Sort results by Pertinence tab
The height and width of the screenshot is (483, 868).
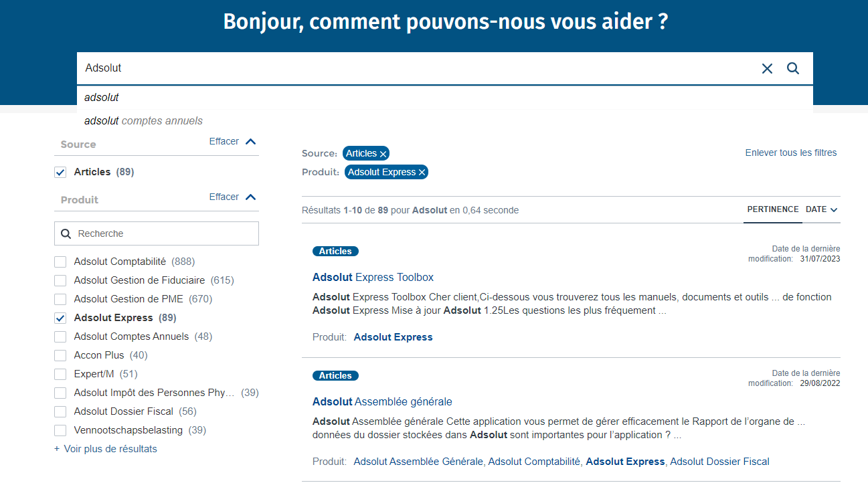pyautogui.click(x=773, y=209)
